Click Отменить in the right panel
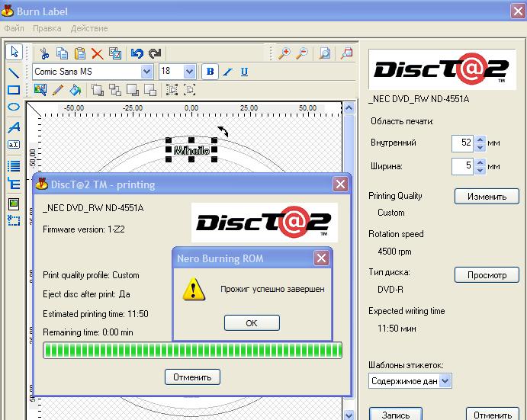This screenshot has height=420, width=527. pyautogui.click(x=493, y=415)
